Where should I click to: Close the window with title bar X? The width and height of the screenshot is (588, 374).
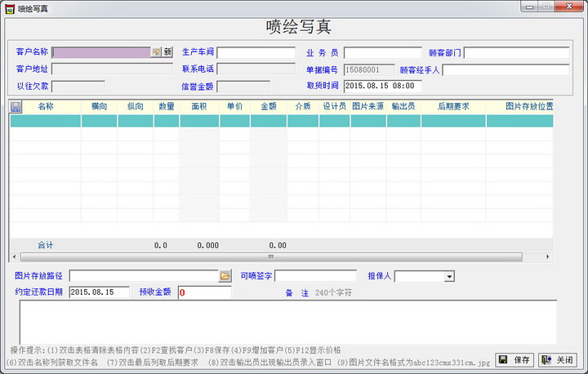click(569, 7)
